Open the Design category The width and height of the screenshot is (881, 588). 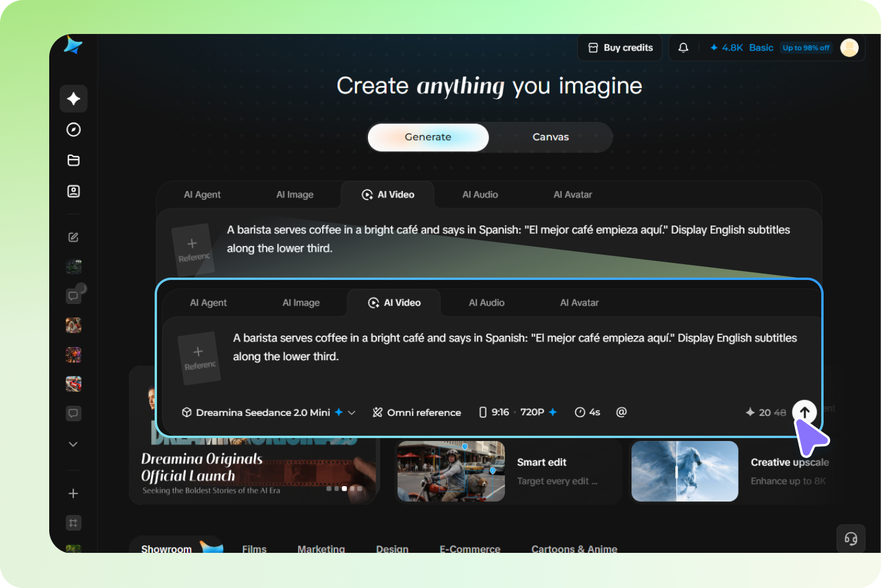392,549
